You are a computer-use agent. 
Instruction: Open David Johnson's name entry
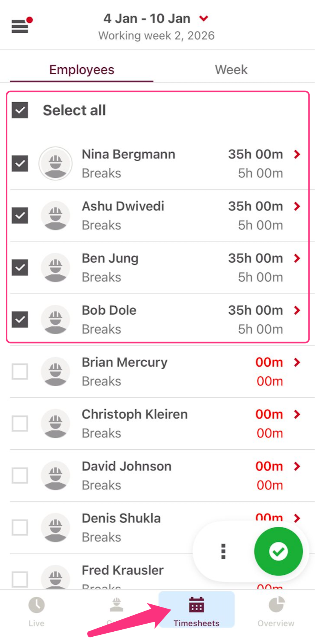pos(126,466)
